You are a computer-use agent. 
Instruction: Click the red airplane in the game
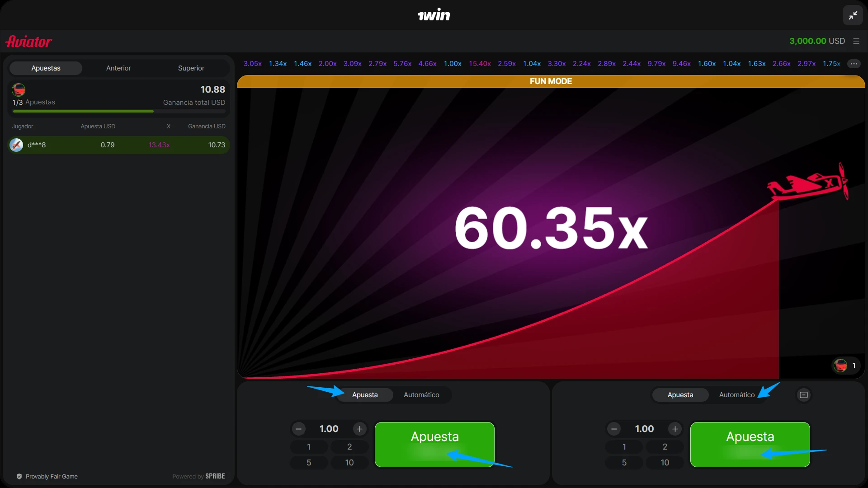coord(808,182)
